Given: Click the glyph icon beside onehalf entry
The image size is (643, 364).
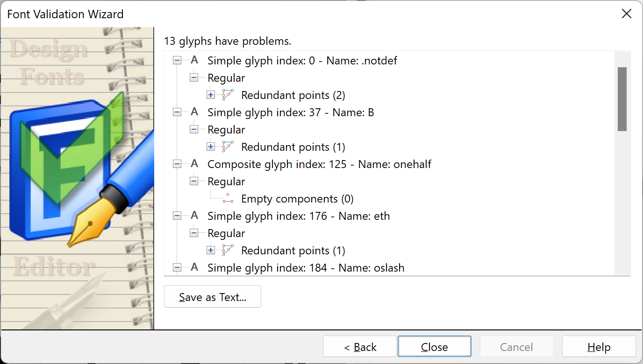Looking at the screenshot, I should tap(194, 164).
